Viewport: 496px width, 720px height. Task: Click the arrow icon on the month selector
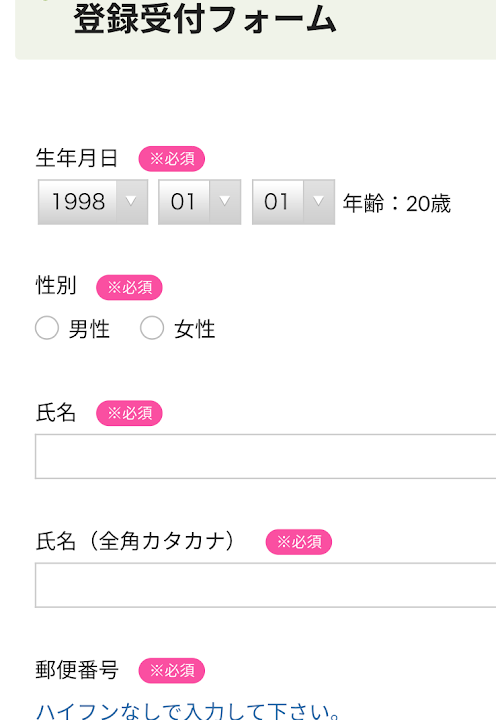coord(225,202)
